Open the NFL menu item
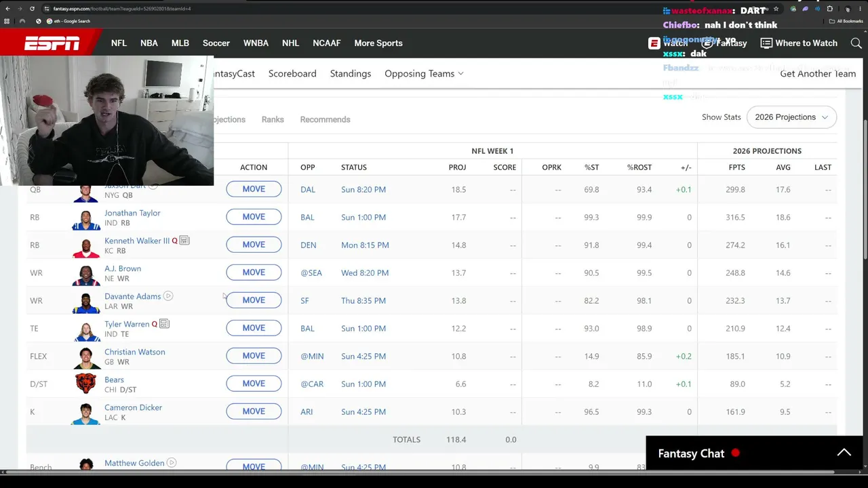 pos(119,43)
